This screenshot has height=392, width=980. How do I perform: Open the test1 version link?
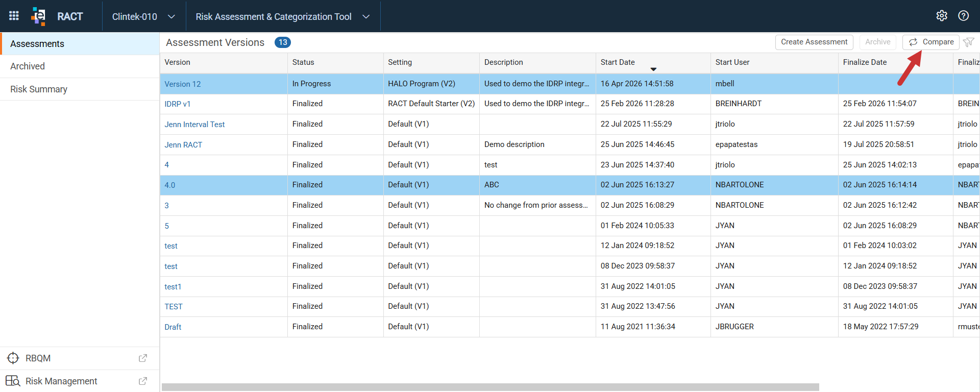(x=173, y=287)
